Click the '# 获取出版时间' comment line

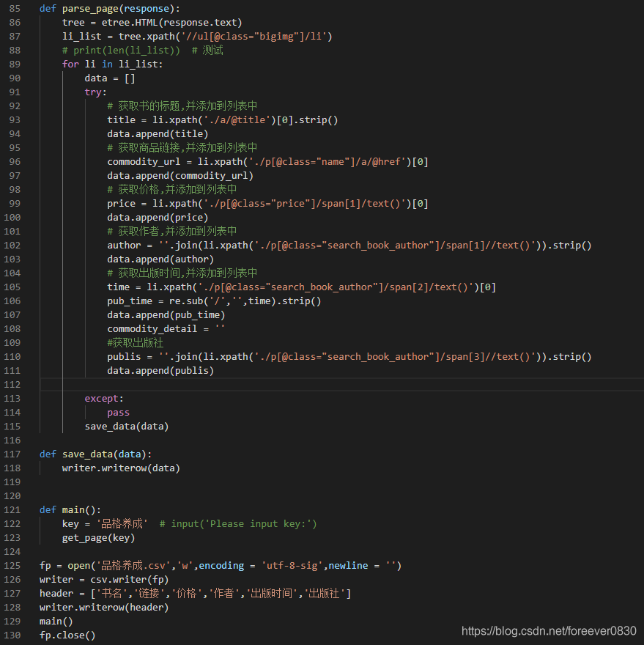(182, 273)
